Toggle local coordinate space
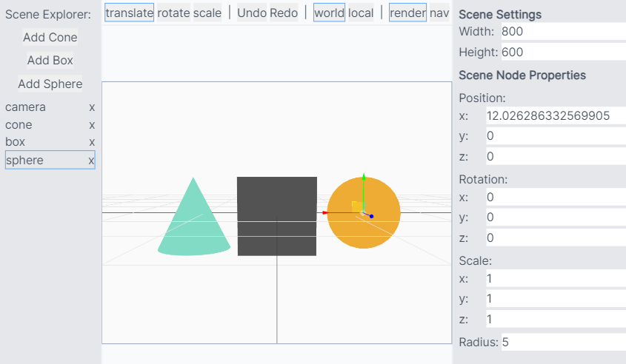The image size is (626, 364). pyautogui.click(x=361, y=13)
